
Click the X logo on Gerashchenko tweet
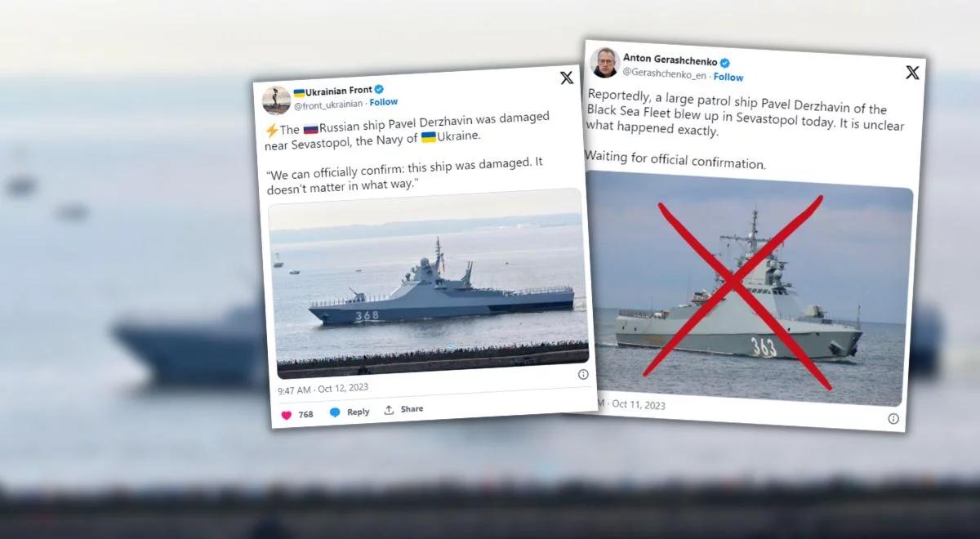click(912, 73)
